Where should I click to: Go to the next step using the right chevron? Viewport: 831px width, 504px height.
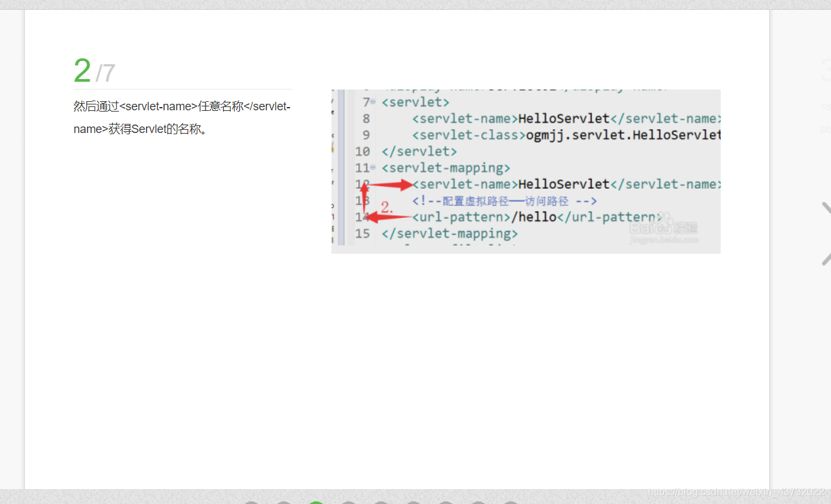point(826,234)
